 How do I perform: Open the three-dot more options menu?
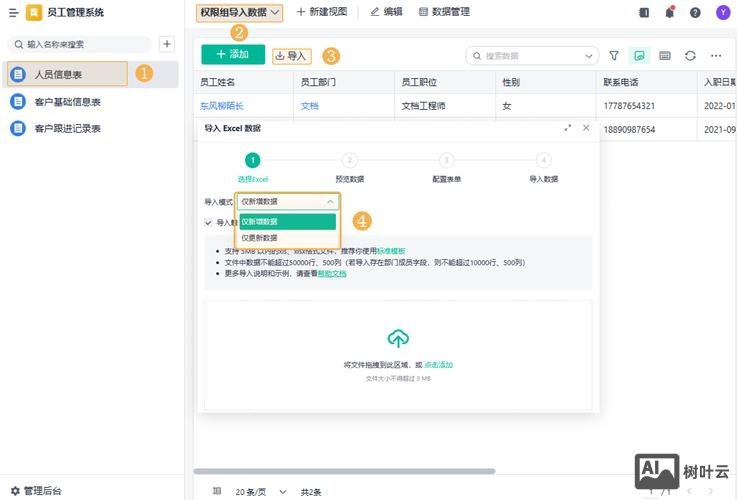coord(716,55)
